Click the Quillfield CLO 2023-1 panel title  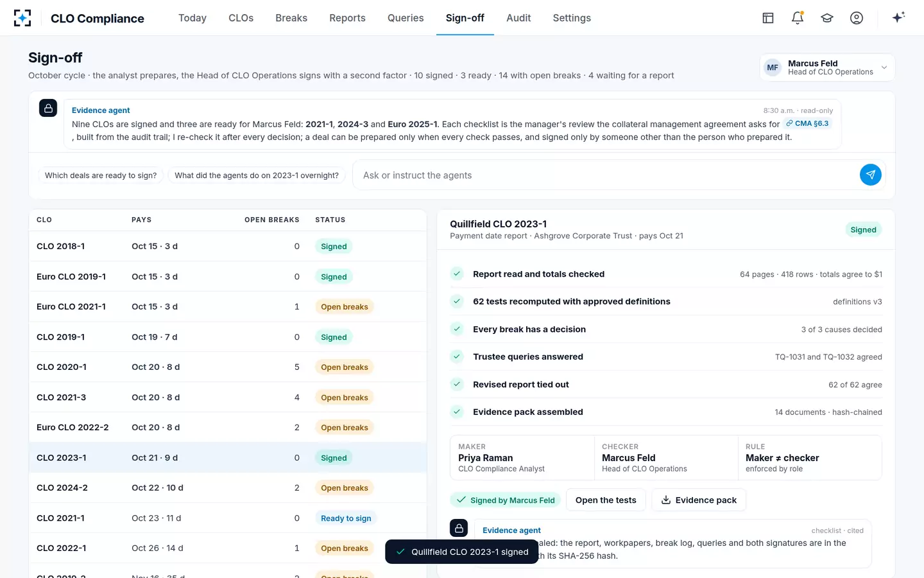pos(499,224)
